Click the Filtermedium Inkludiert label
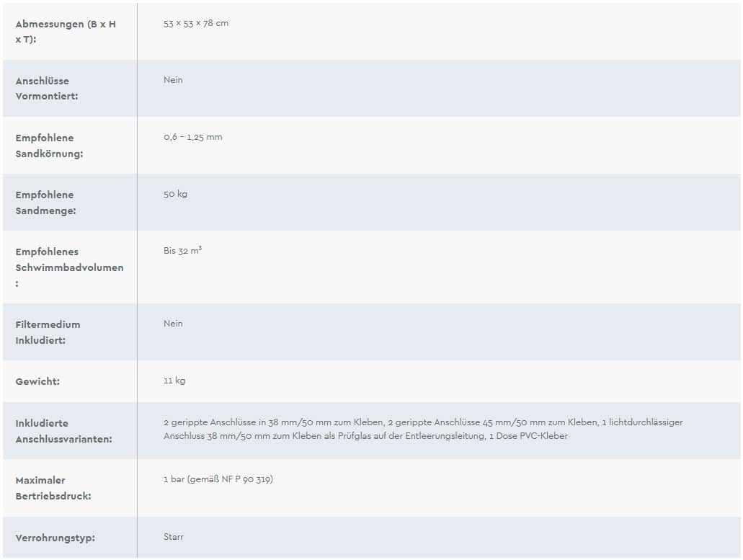 pos(48,332)
